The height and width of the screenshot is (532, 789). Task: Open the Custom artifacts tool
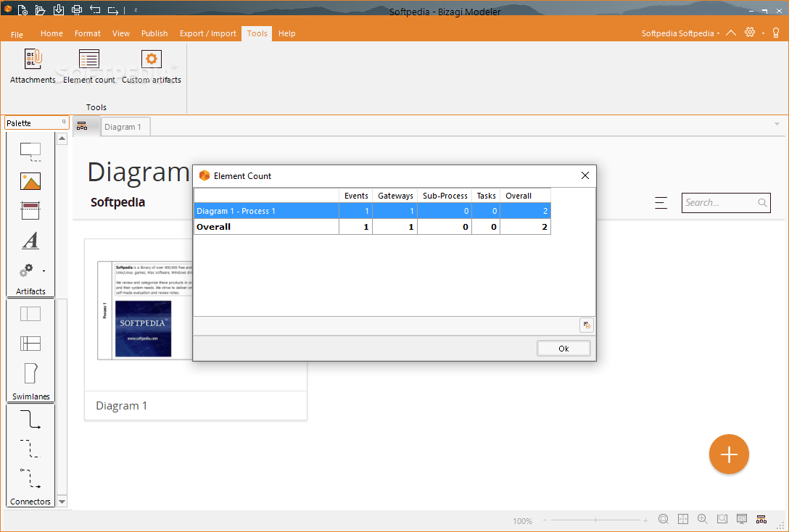(x=152, y=66)
